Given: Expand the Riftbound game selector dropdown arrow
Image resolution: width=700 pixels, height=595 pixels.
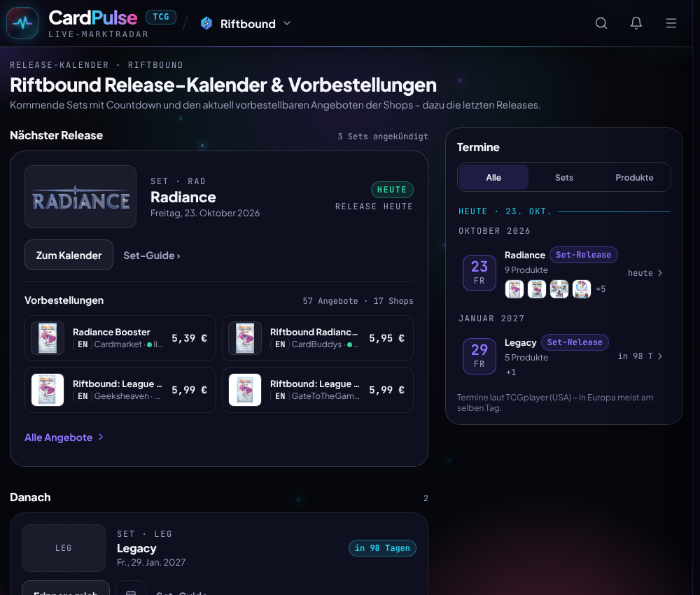Looking at the screenshot, I should (287, 23).
